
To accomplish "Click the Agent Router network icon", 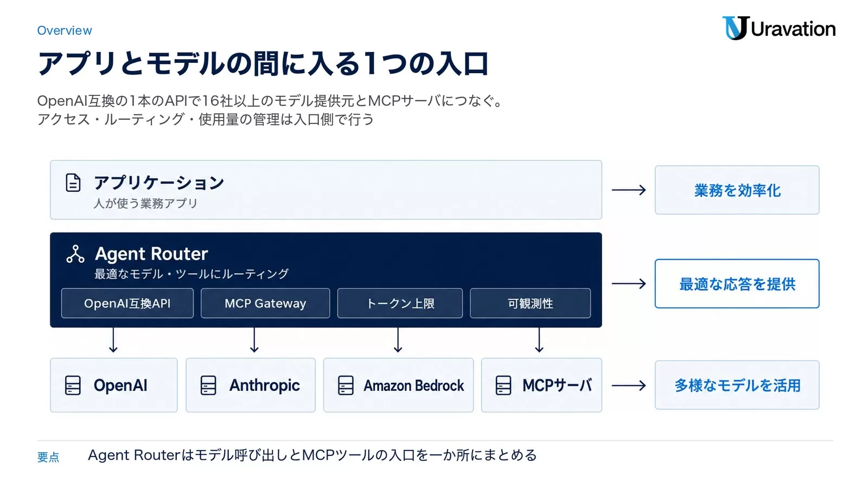I will [75, 254].
